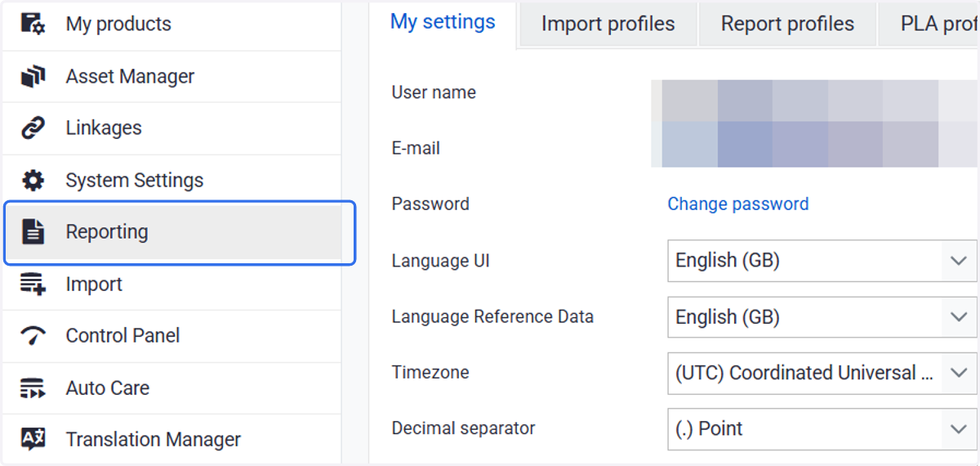Go to the Asset Manager menu entry
This screenshot has width=980, height=466.
tap(171, 77)
